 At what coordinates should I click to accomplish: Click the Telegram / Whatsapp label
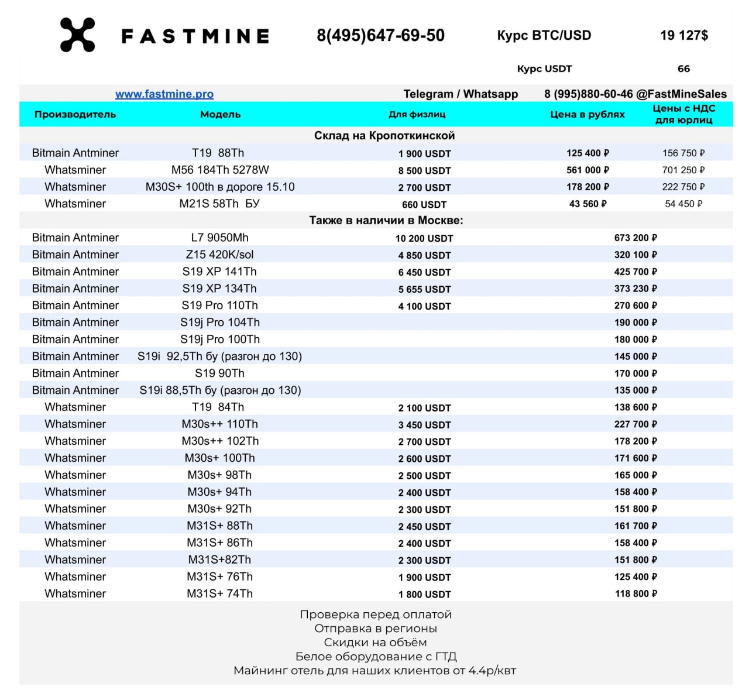point(461,94)
